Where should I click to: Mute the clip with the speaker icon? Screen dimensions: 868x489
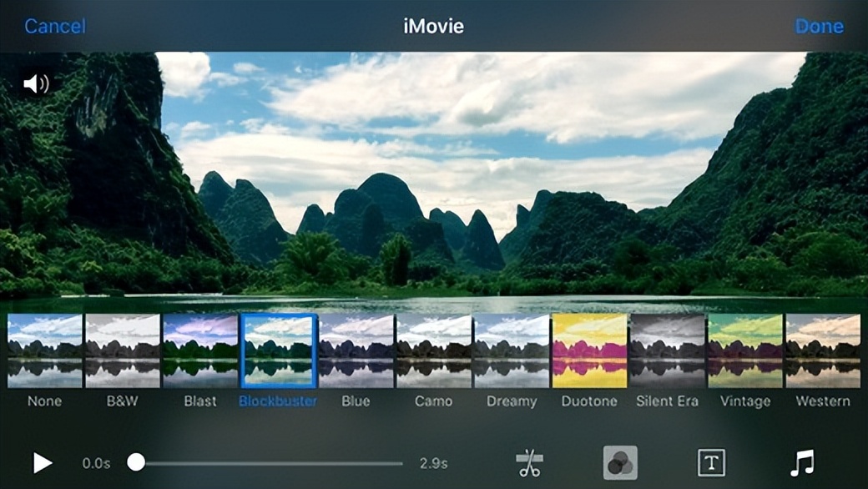coord(37,83)
